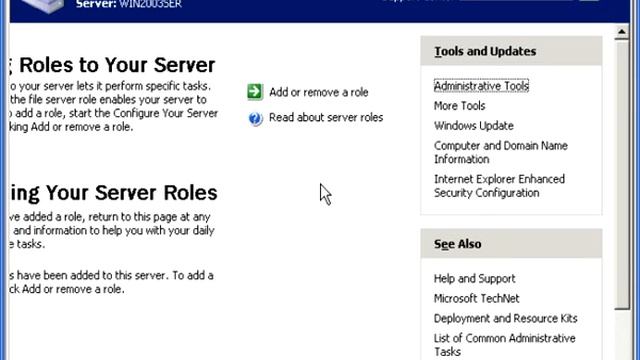The width and height of the screenshot is (640, 360).
Task: Open Help and Support link
Action: 474,279
